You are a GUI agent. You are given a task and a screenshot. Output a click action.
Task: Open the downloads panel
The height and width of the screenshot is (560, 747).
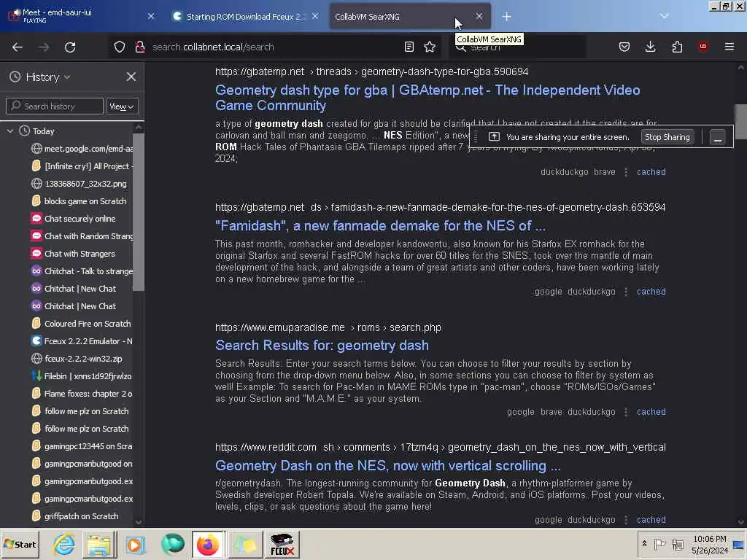[x=650, y=47]
